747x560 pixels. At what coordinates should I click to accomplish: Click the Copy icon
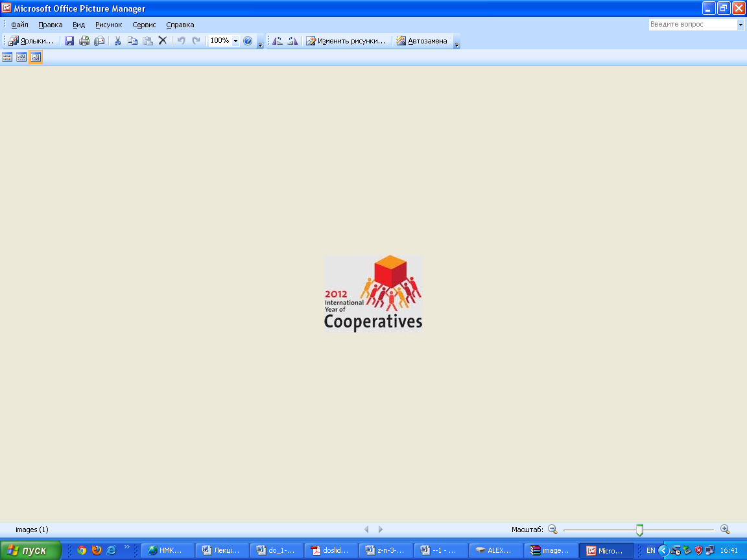click(133, 41)
